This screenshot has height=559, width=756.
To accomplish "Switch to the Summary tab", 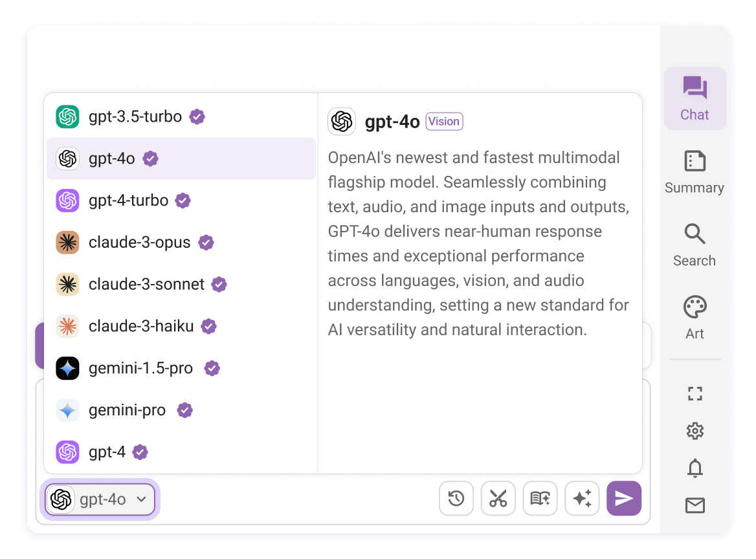I will click(695, 172).
